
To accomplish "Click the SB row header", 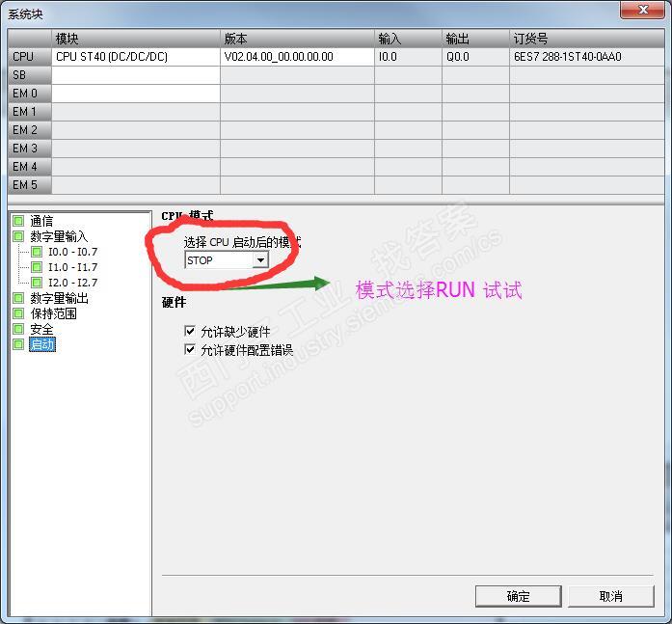I will [30, 75].
